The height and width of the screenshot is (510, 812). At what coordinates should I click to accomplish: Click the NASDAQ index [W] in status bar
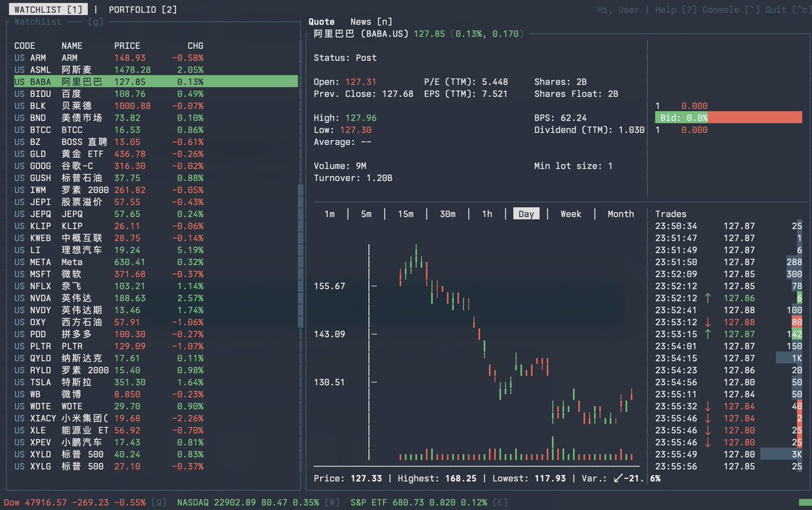click(x=259, y=503)
